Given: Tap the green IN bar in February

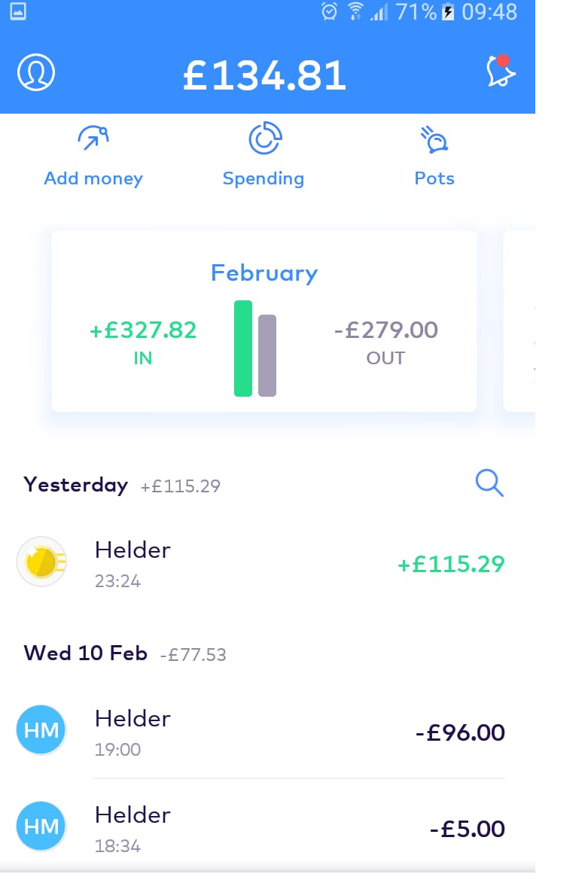Looking at the screenshot, I should [x=243, y=348].
